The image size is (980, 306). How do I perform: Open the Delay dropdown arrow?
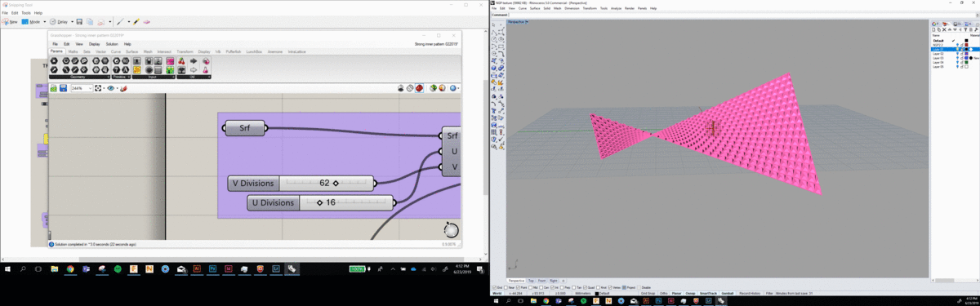click(73, 22)
